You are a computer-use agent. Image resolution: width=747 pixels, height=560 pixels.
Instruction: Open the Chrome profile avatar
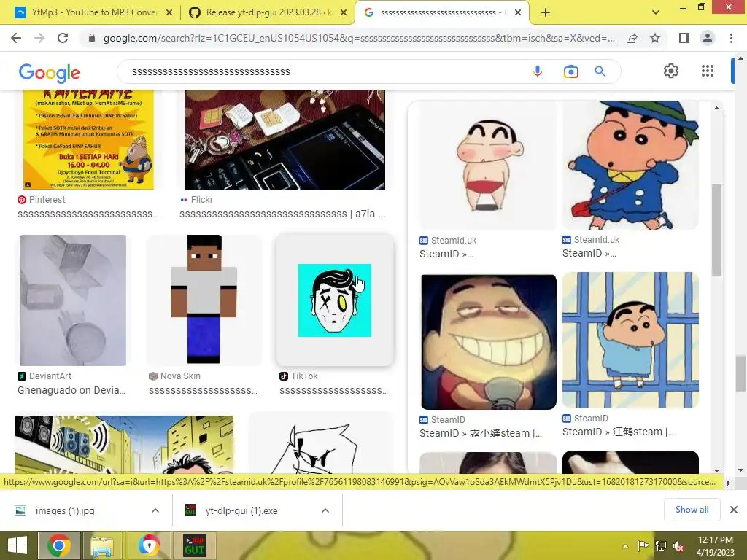[x=708, y=38]
